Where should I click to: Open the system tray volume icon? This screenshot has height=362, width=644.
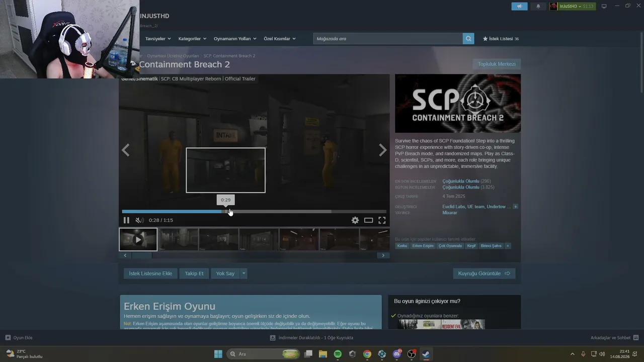click(x=602, y=354)
